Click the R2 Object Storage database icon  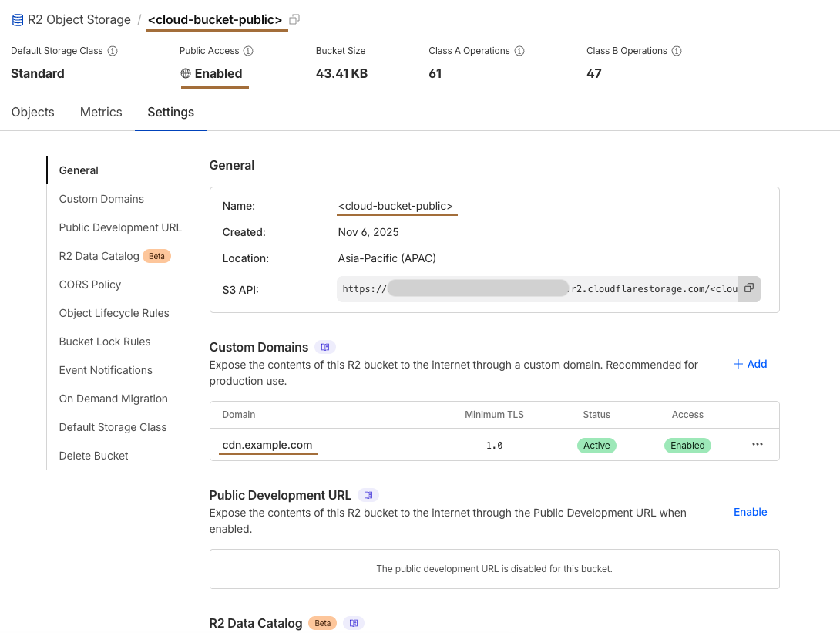(16, 19)
